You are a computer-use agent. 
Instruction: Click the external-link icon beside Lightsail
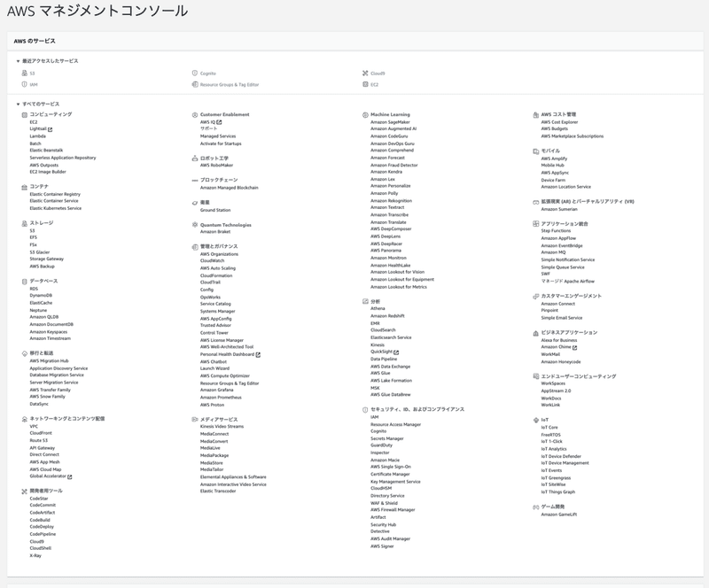(x=51, y=129)
